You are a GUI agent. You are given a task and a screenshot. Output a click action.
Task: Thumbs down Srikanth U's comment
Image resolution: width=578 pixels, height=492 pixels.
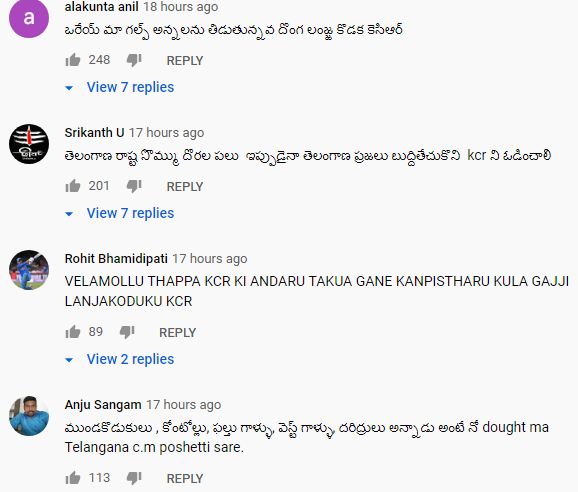coord(134,186)
